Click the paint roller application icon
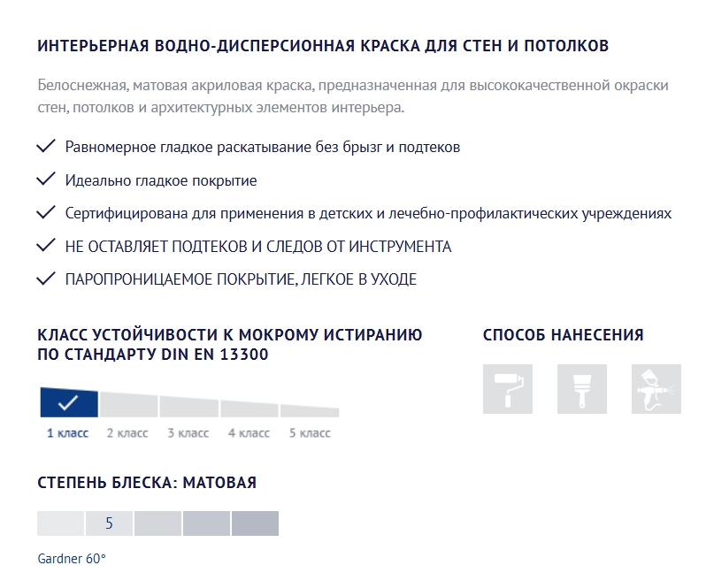Viewport: 714px width, 588px height. click(508, 389)
